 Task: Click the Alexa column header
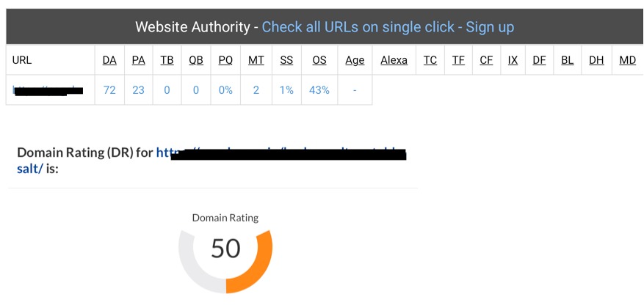(394, 60)
